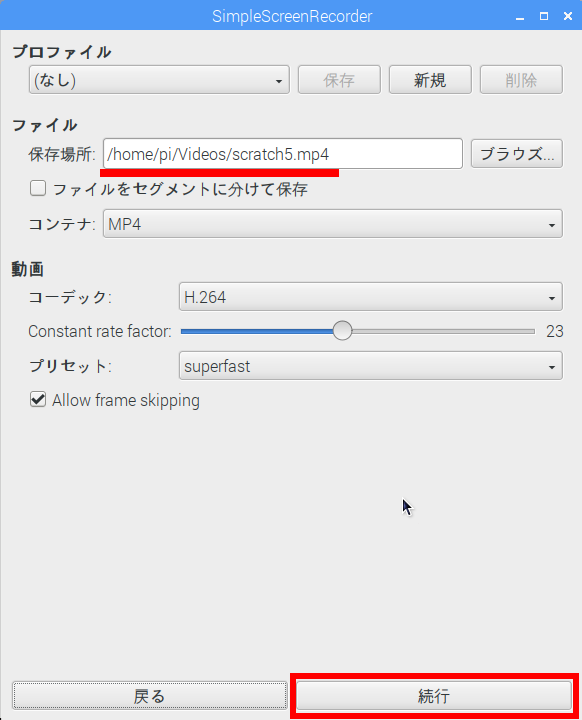Click the grey right part of CRF slider track
582x720 pixels.
443,331
